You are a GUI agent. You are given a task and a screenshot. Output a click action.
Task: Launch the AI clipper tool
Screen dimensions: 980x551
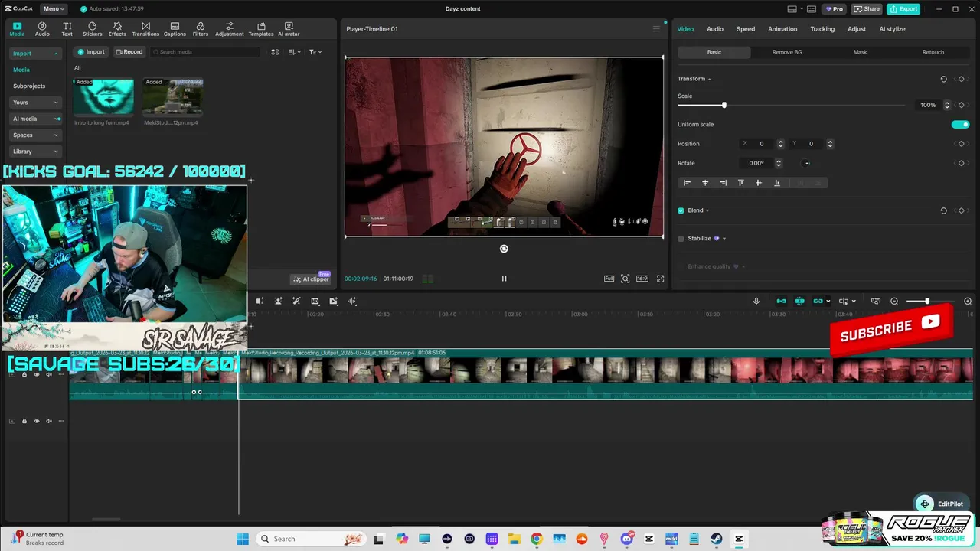click(312, 279)
